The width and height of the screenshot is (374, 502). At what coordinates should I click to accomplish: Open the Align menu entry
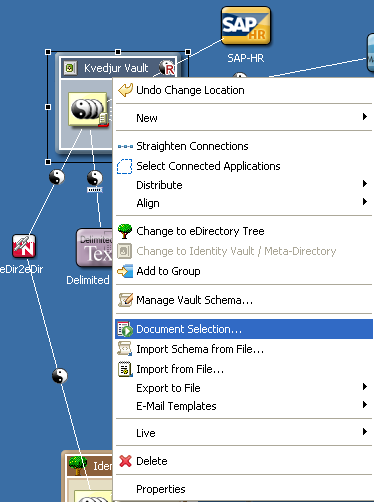pos(244,203)
